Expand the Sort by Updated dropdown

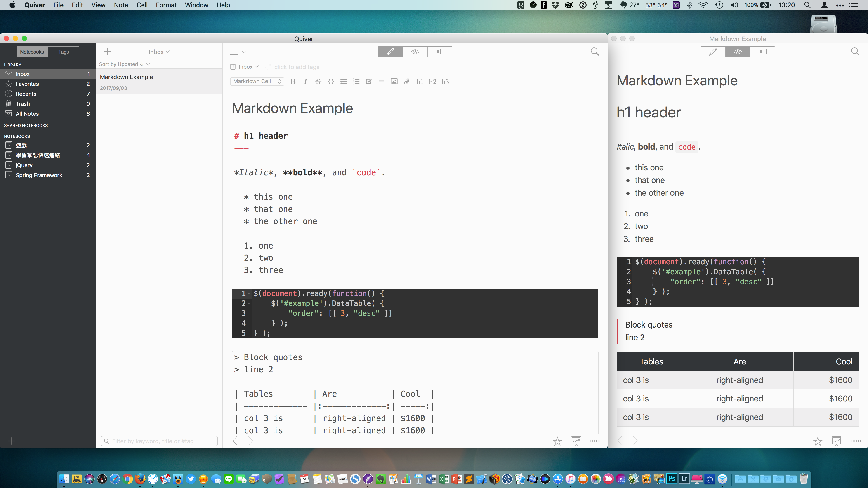click(124, 64)
